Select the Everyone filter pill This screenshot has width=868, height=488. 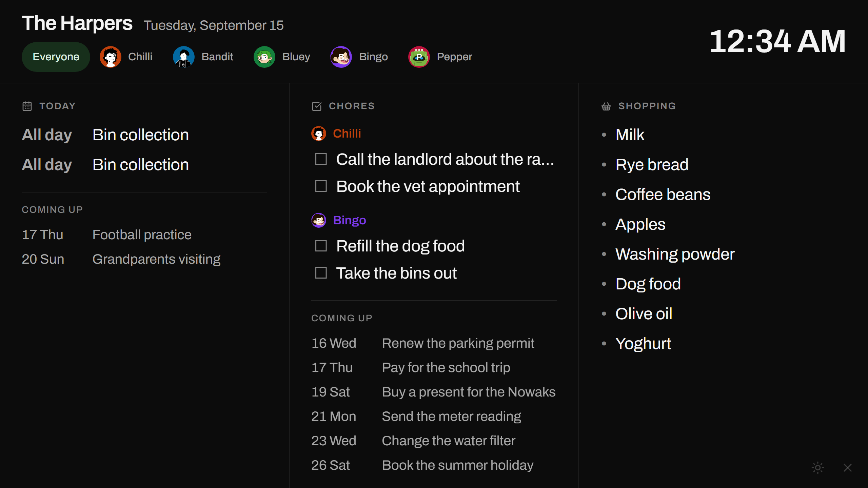pos(56,57)
